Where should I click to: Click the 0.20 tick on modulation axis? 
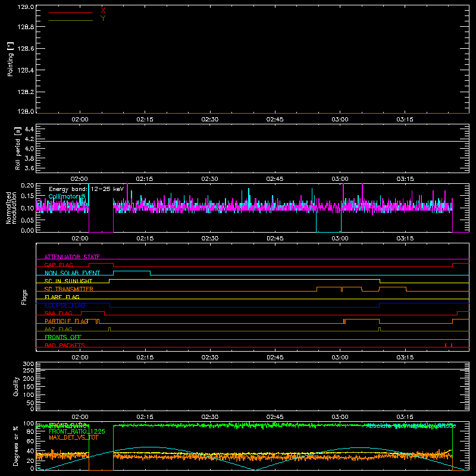click(28, 185)
